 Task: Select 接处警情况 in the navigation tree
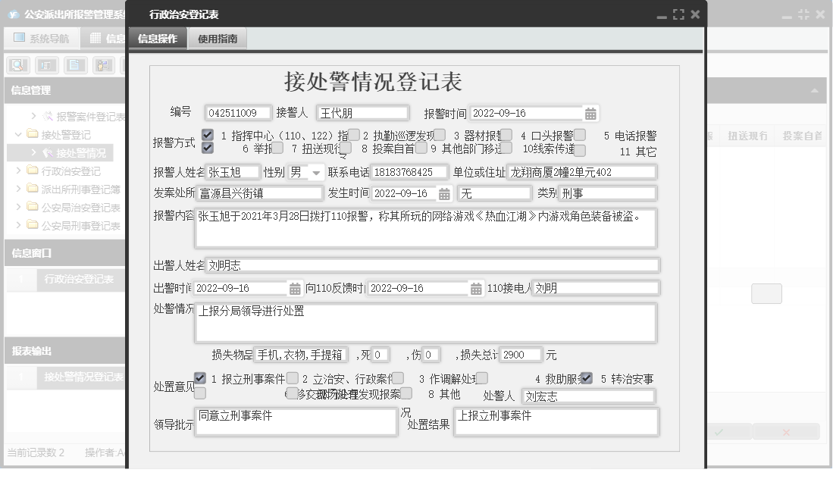[x=80, y=152]
